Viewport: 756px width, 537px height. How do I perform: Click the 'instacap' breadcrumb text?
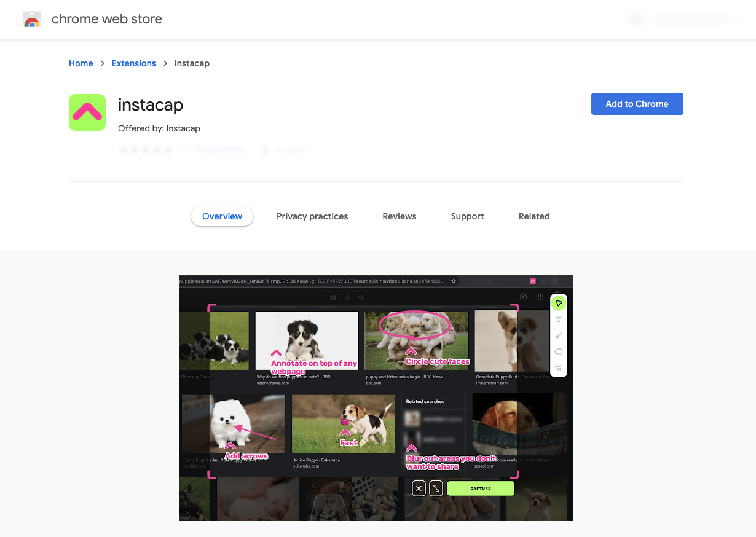[x=192, y=63]
